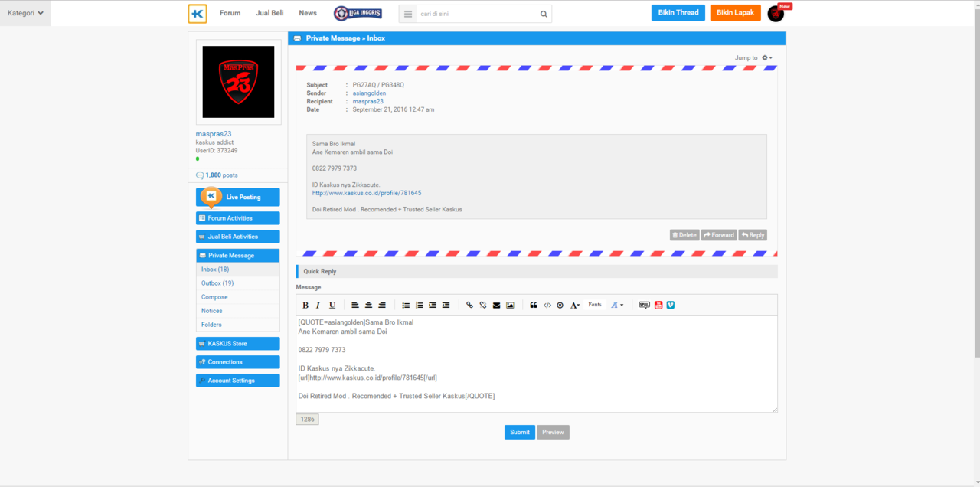Insert email link with envelope icon

(x=496, y=305)
